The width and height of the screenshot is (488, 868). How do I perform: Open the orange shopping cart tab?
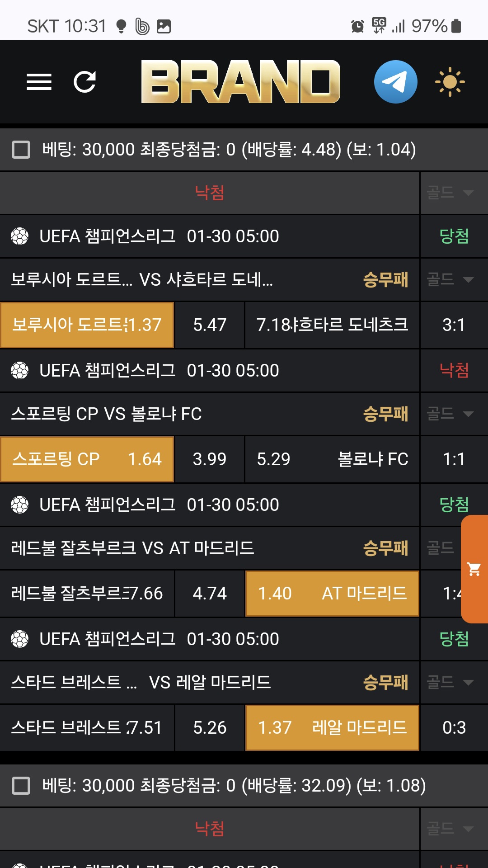474,569
